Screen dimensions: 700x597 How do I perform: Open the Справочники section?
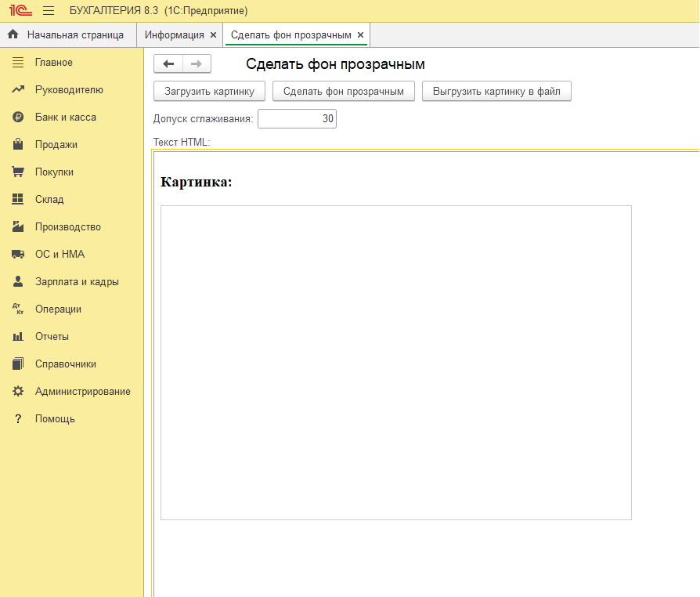coord(66,364)
